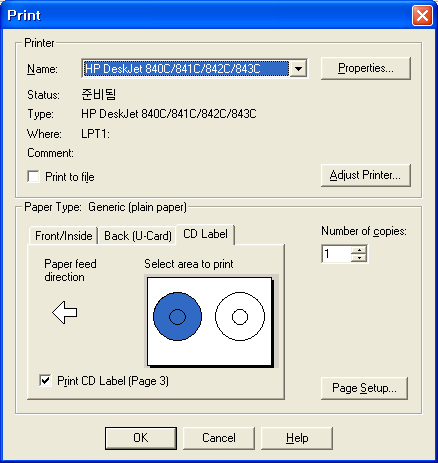Confirm printing with OK

[x=141, y=438]
